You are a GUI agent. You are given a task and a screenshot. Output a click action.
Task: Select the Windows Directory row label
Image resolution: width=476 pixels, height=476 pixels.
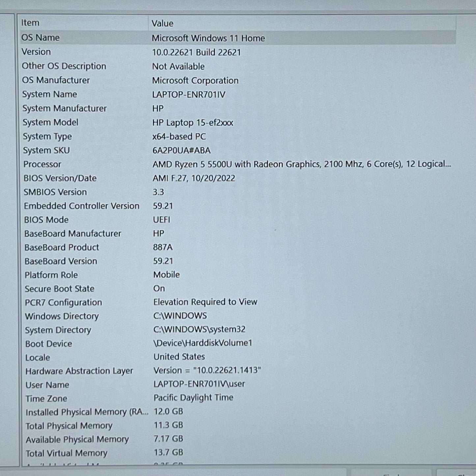[x=62, y=316]
